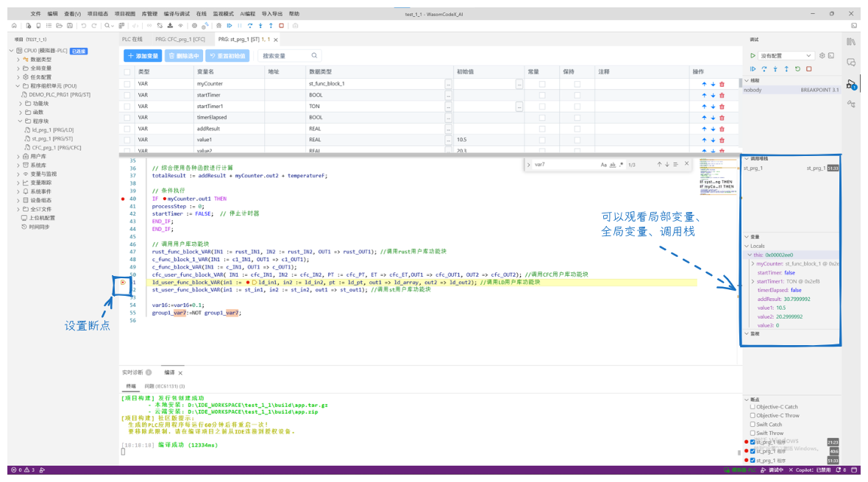The height and width of the screenshot is (482, 868).
Task: Open the 编译与调试 menu
Action: (177, 14)
